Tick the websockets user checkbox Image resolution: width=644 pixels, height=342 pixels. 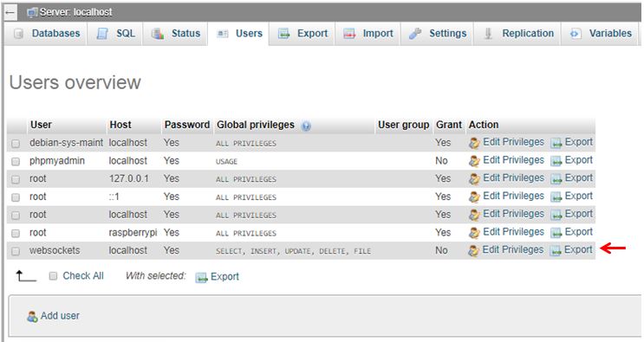pyautogui.click(x=16, y=251)
